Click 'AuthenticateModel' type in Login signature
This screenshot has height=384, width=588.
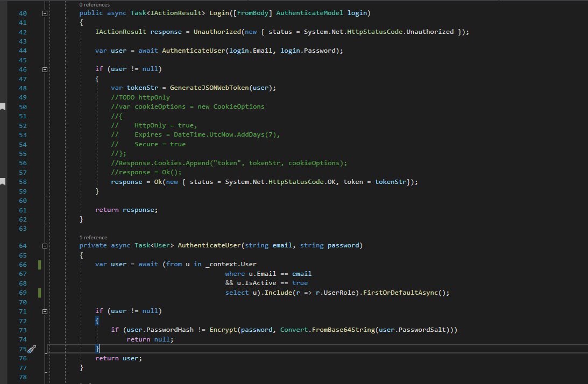click(x=309, y=13)
